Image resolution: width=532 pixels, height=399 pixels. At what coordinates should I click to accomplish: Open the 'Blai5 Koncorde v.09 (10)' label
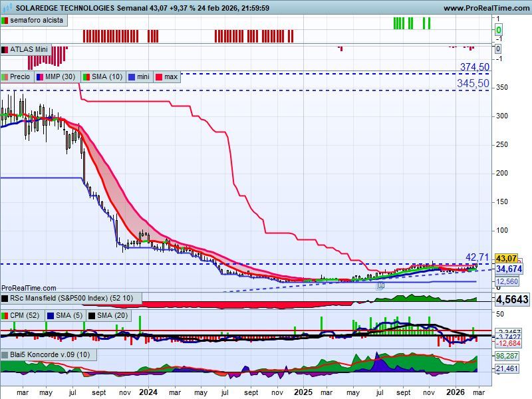point(50,355)
